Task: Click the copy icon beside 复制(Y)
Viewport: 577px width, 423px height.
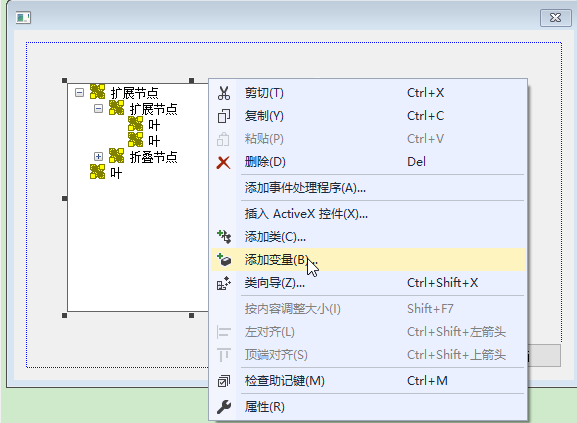Action: (x=224, y=116)
